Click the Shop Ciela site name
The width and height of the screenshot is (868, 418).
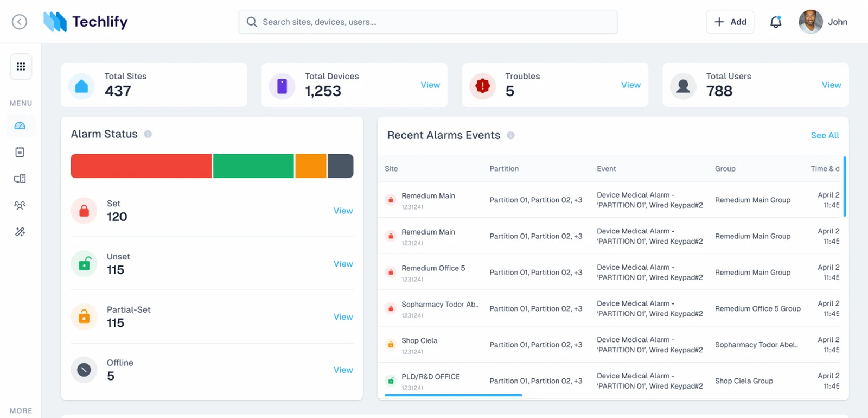[x=419, y=340]
